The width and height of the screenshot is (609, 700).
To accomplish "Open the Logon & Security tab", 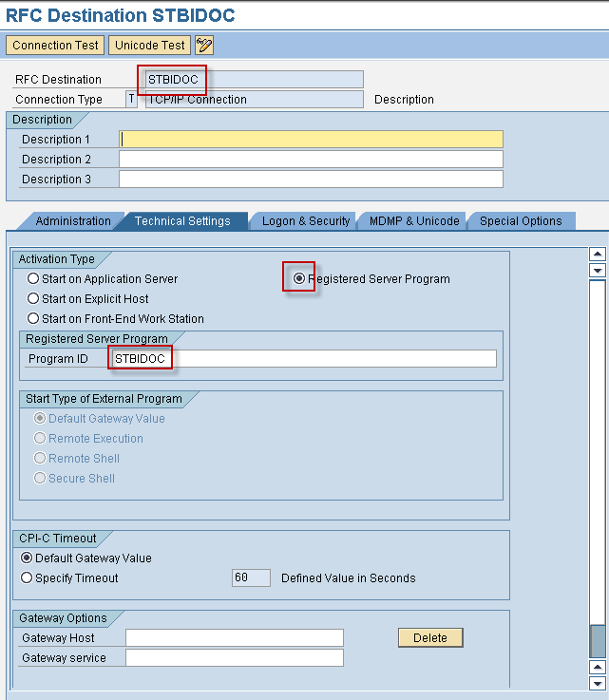I will point(305,221).
